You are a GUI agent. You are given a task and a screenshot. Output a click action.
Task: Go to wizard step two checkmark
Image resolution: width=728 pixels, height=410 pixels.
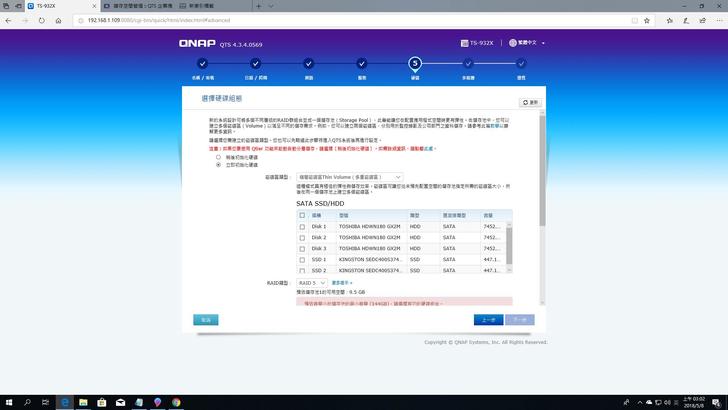click(255, 63)
